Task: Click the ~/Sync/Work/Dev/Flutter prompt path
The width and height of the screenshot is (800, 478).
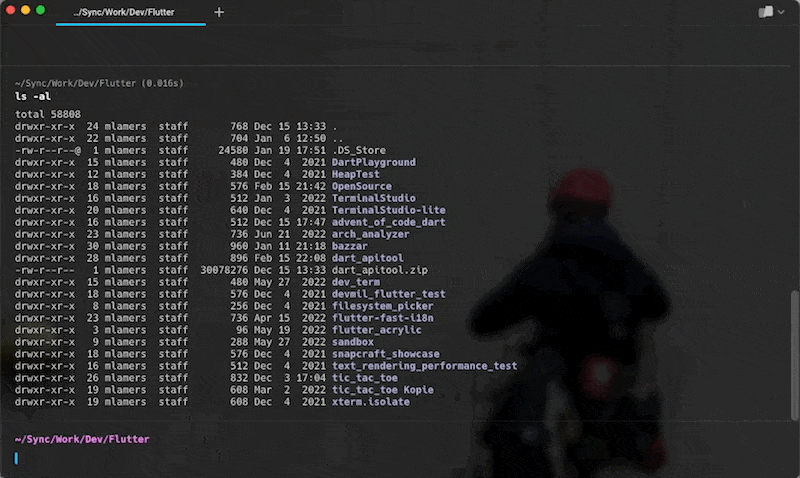Action: pos(82,439)
